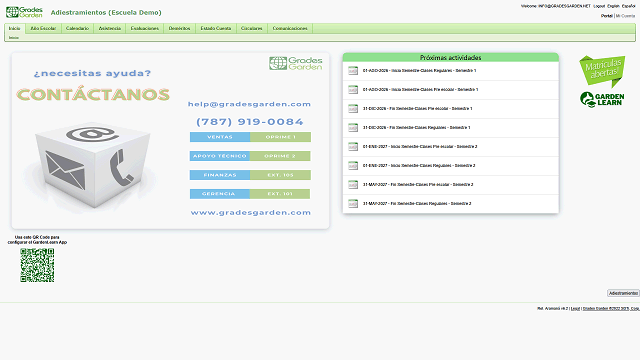Go to the Evaluaciones tab
The image size is (640, 360).
(x=144, y=28)
